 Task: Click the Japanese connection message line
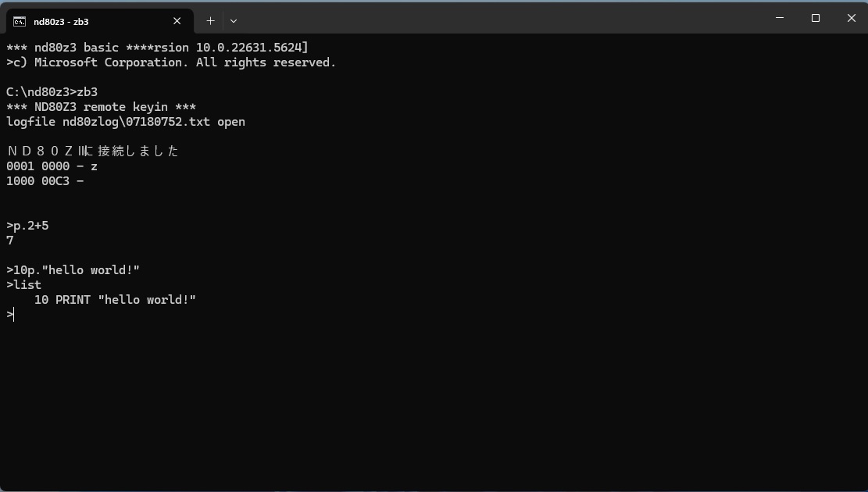point(92,151)
